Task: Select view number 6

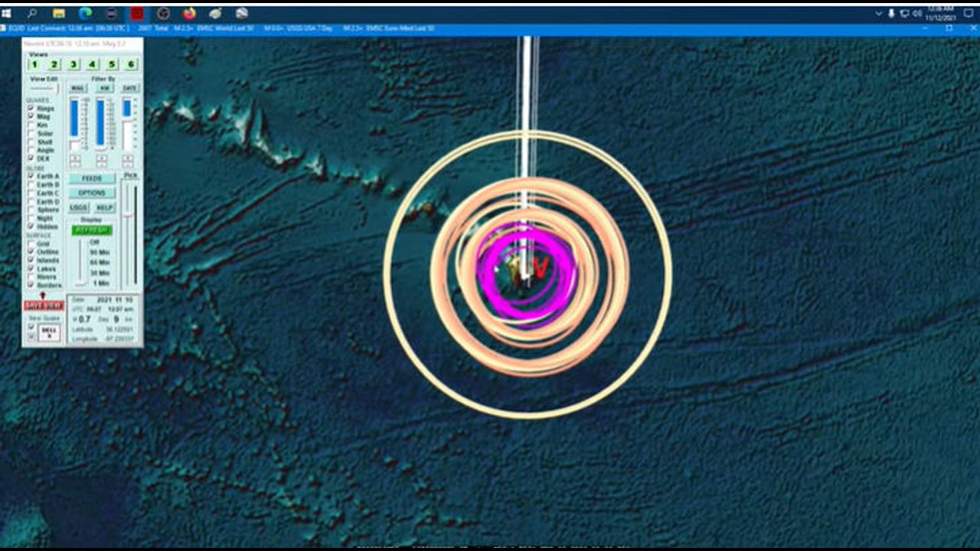Action: tap(131, 65)
